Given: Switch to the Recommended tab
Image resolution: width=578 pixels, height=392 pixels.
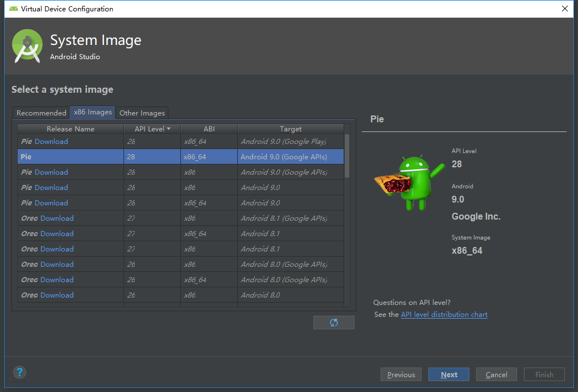Looking at the screenshot, I should 42,113.
